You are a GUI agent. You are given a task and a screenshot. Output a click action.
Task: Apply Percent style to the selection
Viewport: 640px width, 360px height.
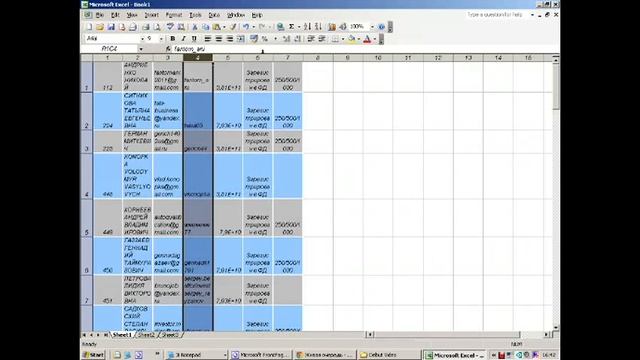[265, 39]
